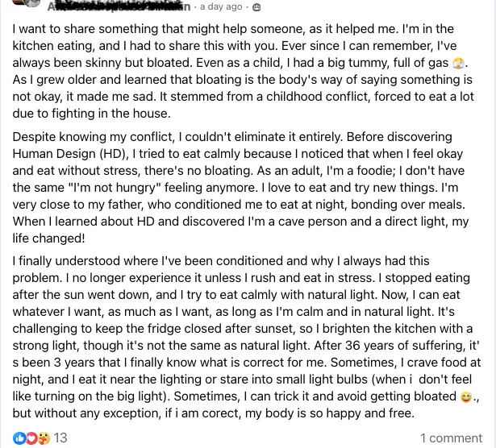Open the '1 comment' link
This screenshot has height=448, width=496.
coord(450,438)
